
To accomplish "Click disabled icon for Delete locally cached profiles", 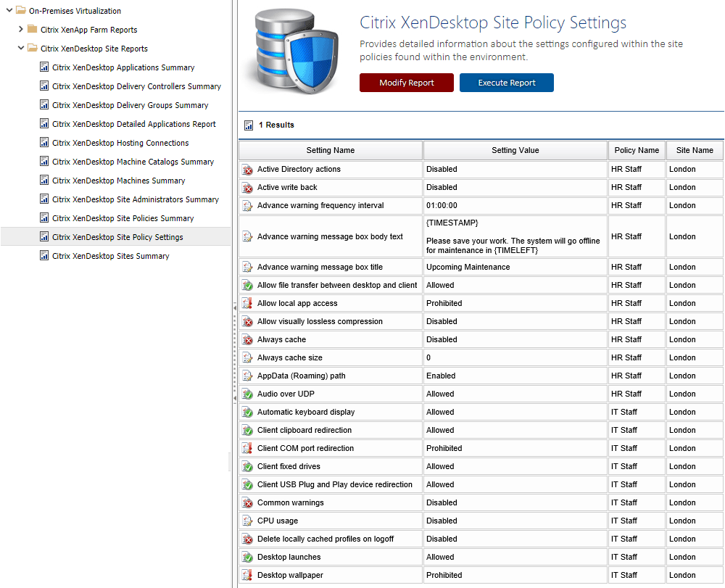I will [x=247, y=539].
